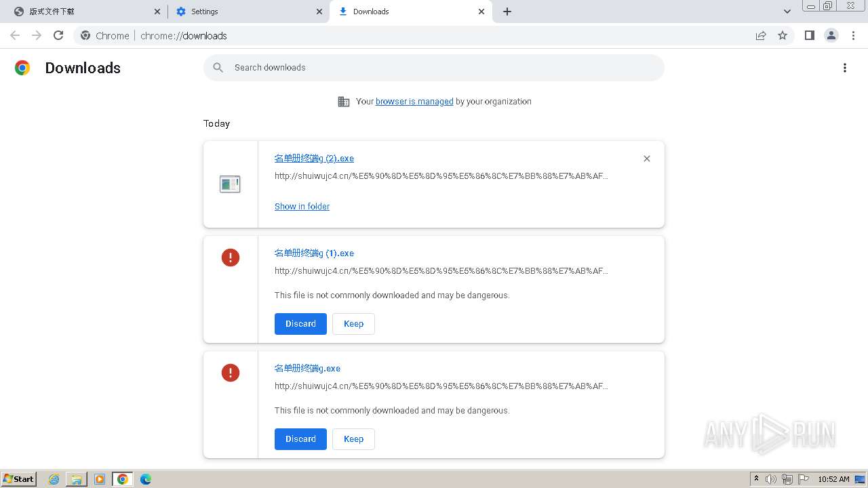Click the file icon of 名单册终端g (2).exe
Image resolution: width=868 pixels, height=488 pixels.
[x=230, y=184]
